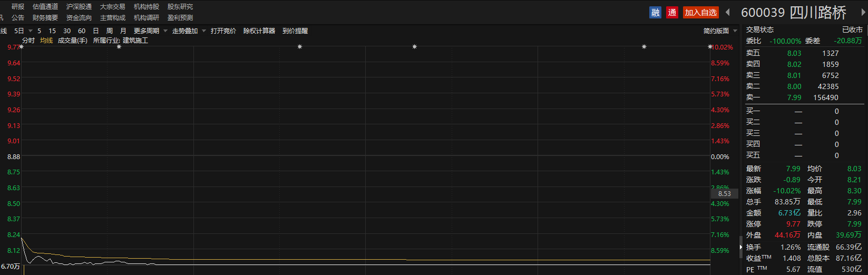
Task: Click the red 通 stock connect badge
Action: click(672, 12)
